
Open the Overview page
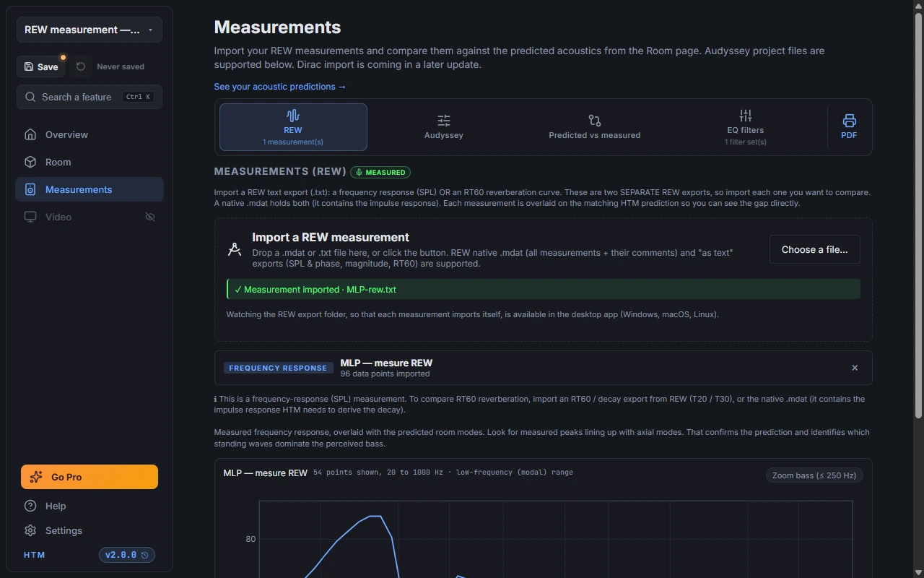coord(90,134)
